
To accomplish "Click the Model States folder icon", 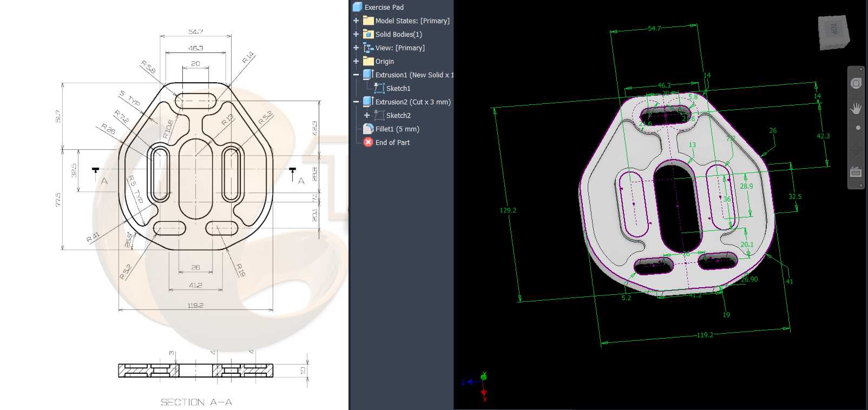I will pos(369,21).
